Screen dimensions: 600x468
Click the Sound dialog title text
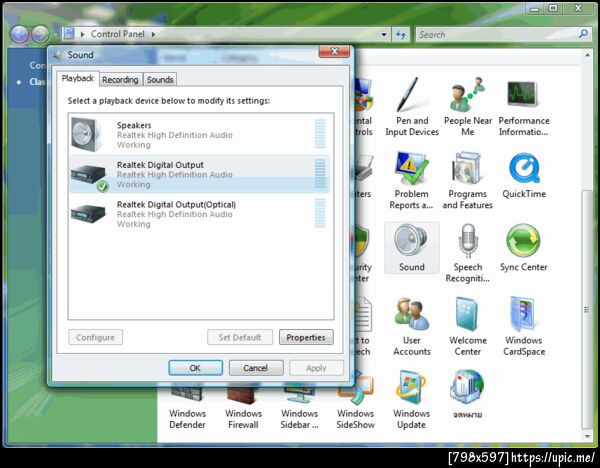[x=80, y=55]
